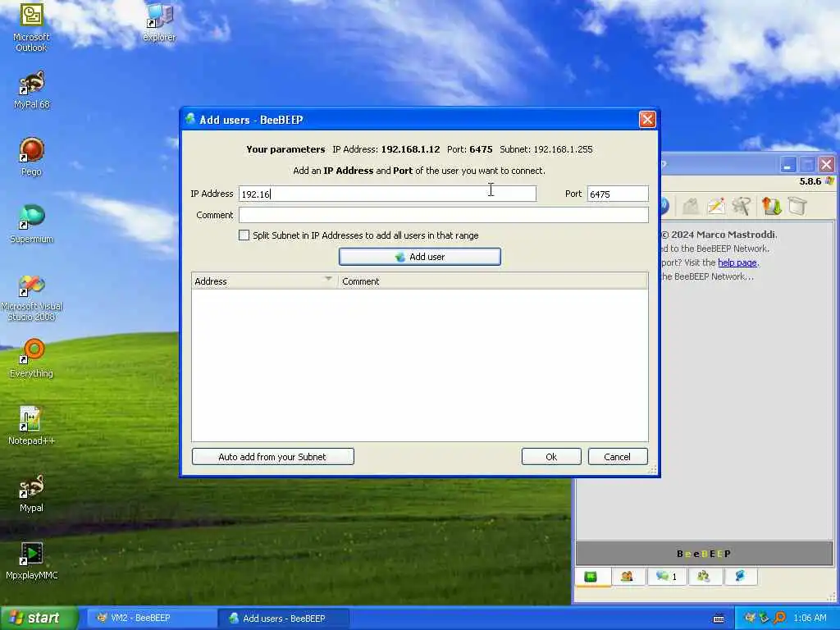Click the Add user button

[x=420, y=257]
